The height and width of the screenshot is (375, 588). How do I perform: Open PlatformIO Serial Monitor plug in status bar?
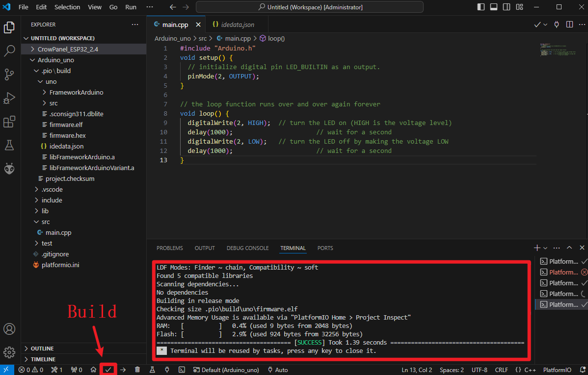(167, 370)
